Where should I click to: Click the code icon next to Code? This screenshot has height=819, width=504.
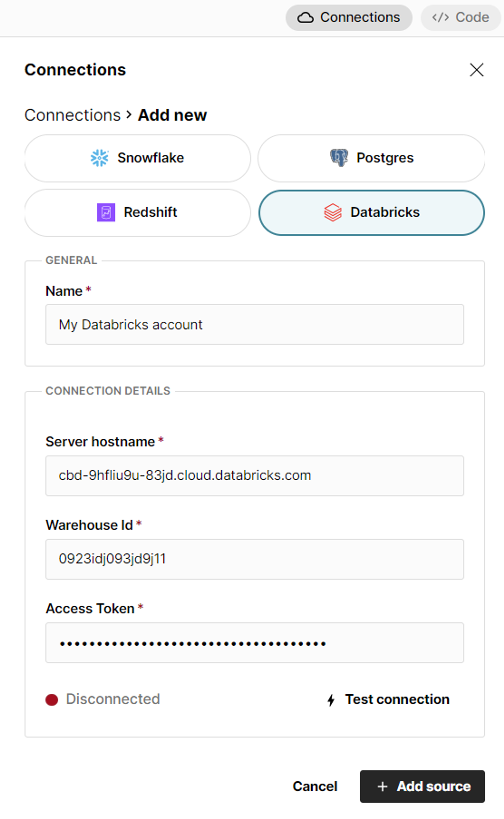coord(441,17)
